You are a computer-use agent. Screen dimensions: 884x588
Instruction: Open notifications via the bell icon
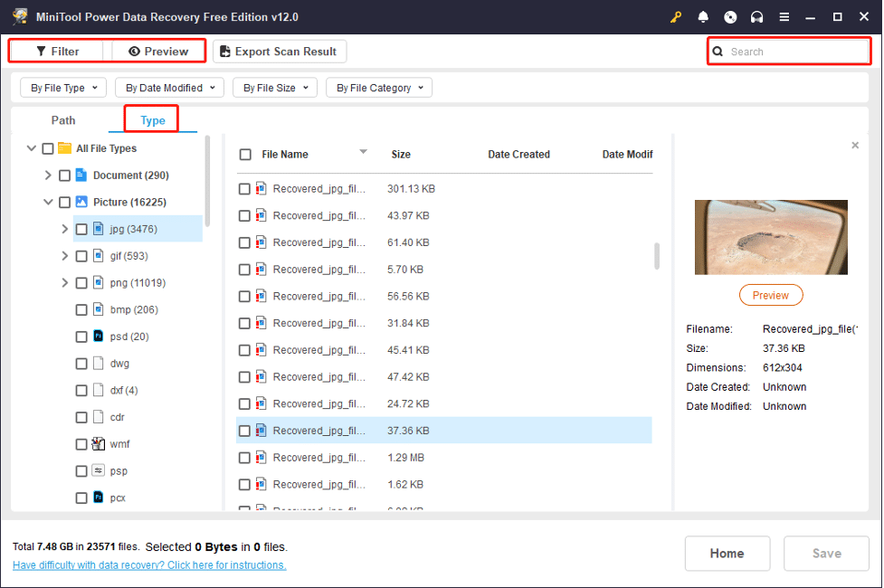[x=704, y=16]
